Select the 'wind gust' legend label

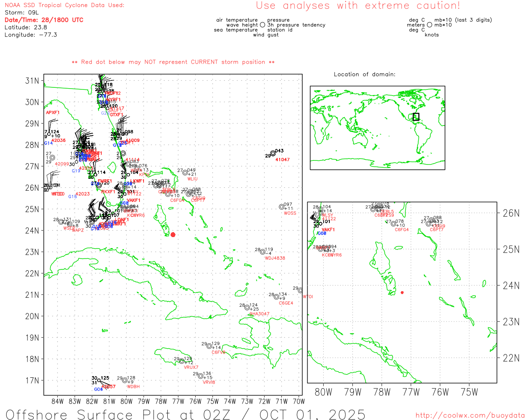265,35
